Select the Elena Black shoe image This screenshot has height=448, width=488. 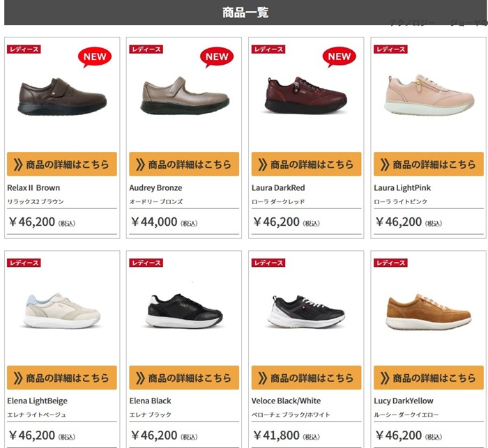[x=184, y=311]
